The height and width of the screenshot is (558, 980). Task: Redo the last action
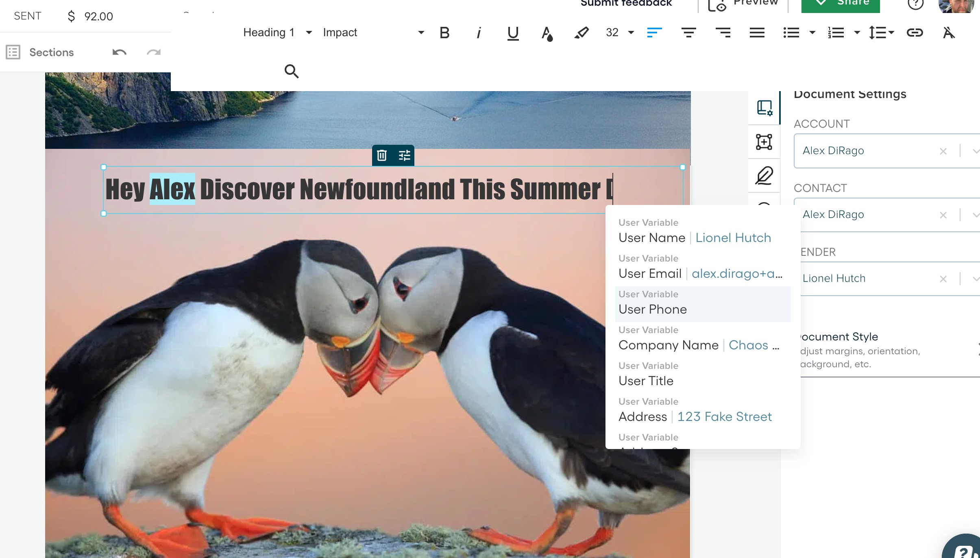tap(154, 52)
